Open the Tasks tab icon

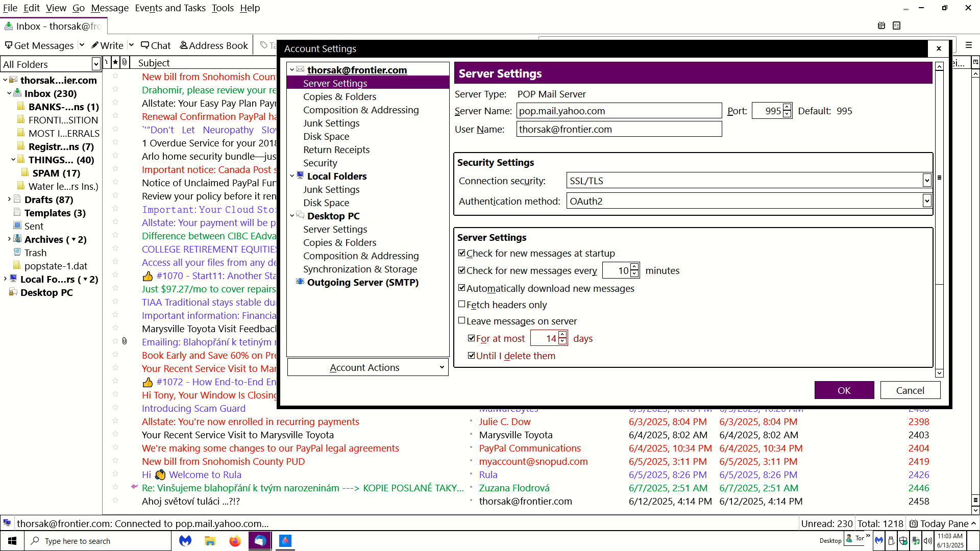tap(897, 26)
